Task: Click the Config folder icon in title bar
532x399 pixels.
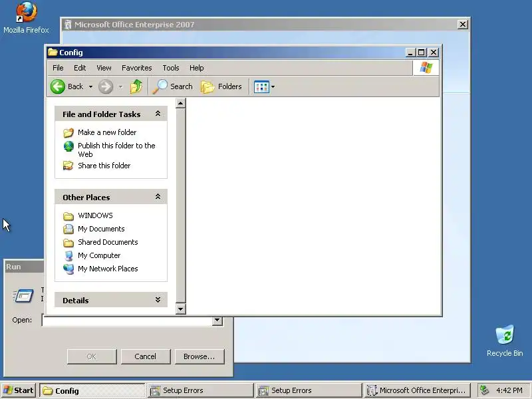Action: click(53, 53)
